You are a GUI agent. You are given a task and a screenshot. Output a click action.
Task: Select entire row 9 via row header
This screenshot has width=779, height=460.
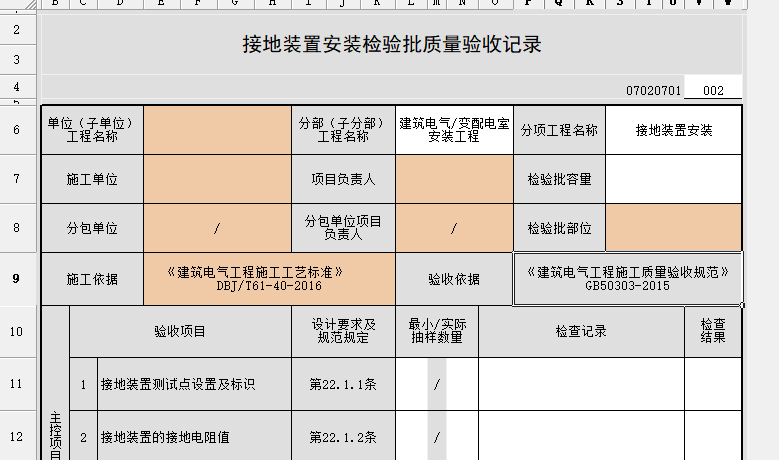(x=17, y=279)
